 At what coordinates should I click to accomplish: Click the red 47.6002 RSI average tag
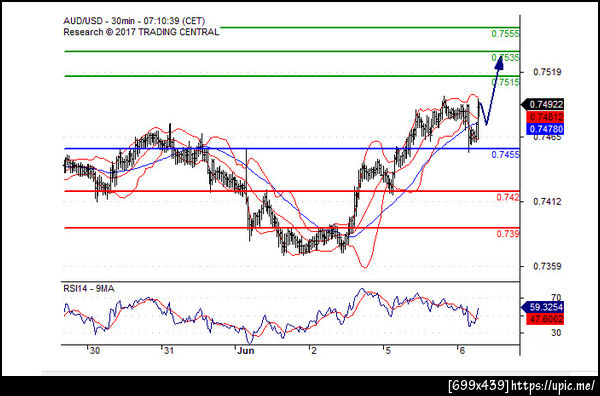(545, 319)
